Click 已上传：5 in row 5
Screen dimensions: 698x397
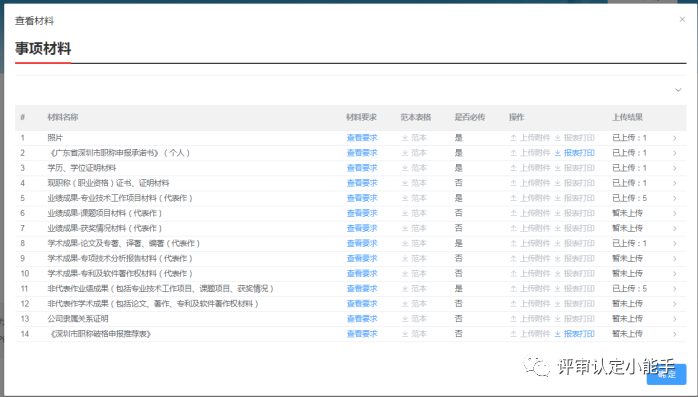[629, 198]
